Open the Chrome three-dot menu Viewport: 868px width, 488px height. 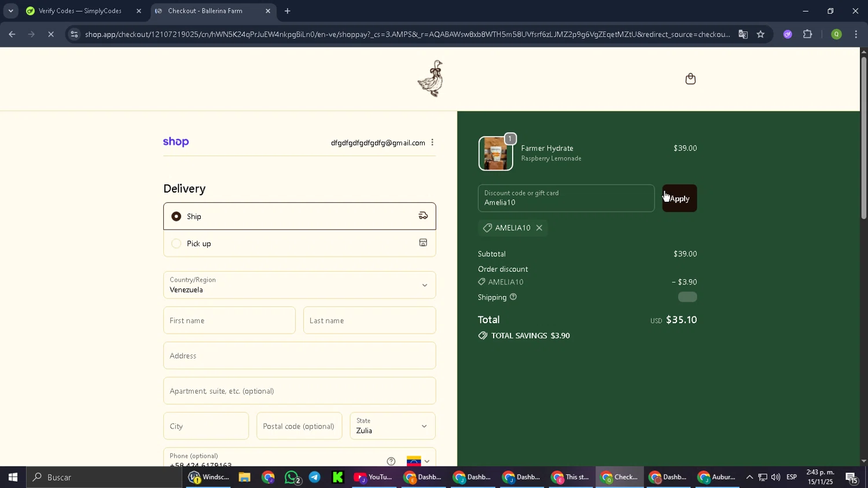pyautogui.click(x=856, y=34)
